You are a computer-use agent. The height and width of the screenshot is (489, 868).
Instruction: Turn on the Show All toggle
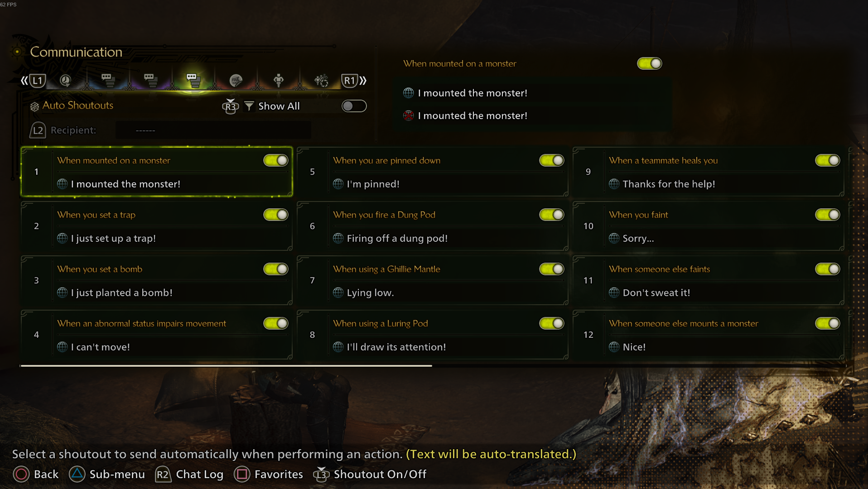[354, 106]
